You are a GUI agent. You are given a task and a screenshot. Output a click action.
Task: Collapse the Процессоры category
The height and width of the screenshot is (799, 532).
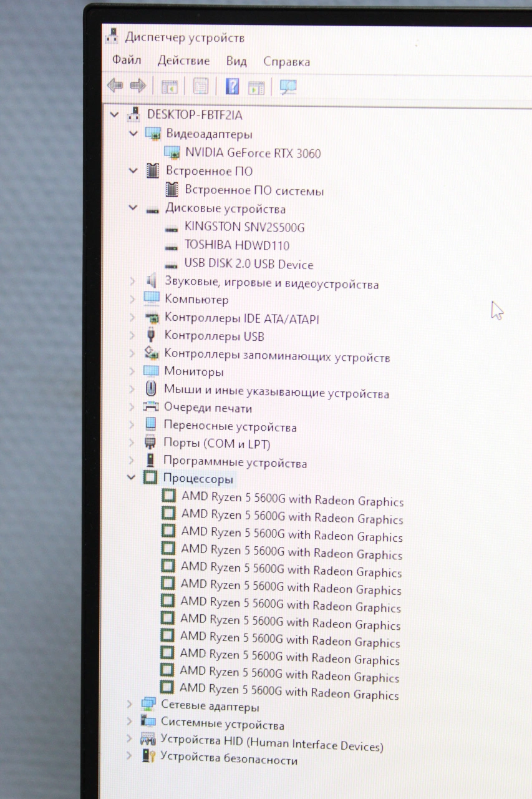[131, 478]
